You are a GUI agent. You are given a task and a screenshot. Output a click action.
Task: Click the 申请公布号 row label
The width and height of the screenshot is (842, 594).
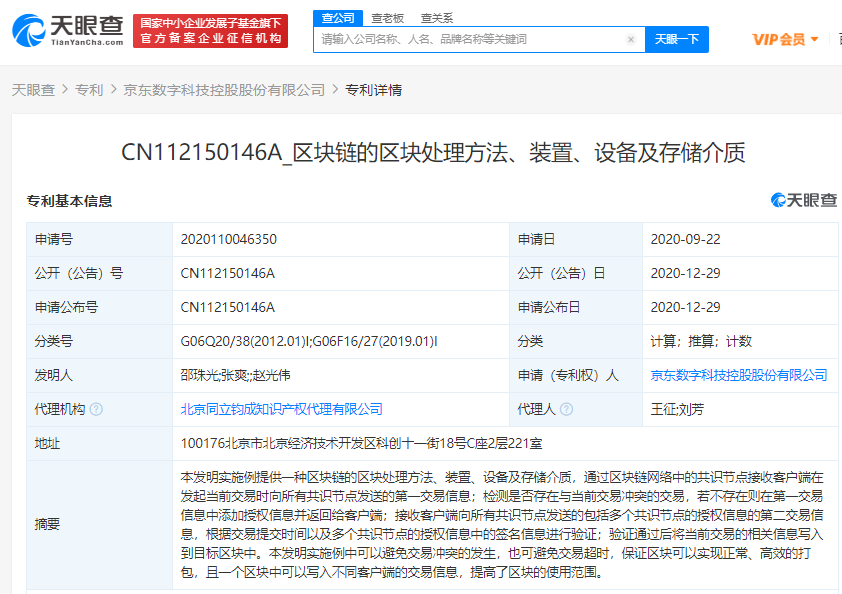coord(67,307)
